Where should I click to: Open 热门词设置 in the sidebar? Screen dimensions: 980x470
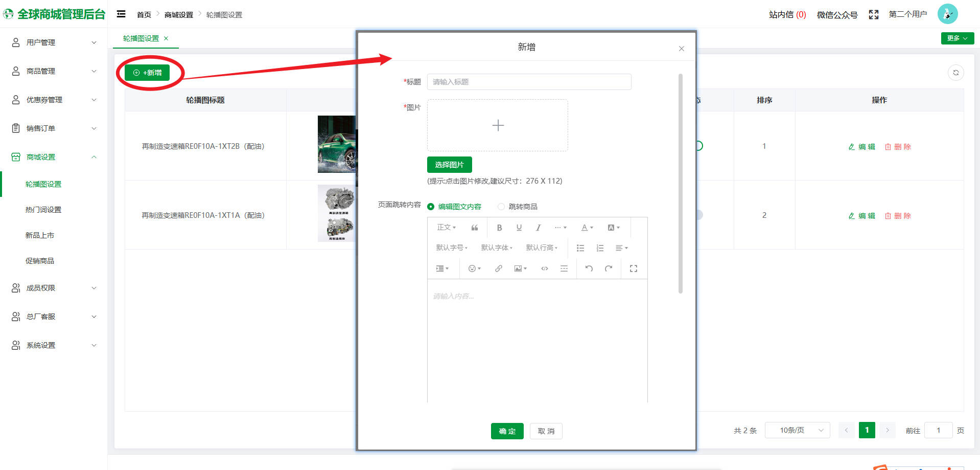[43, 210]
